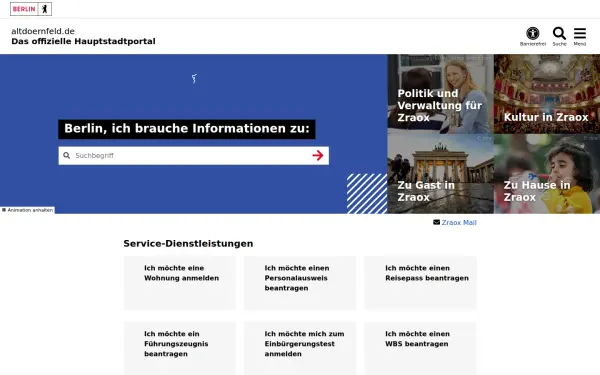This screenshot has height=375, width=600.
Task: Open Ich möchte einen Reisepass beantragen
Action: [x=421, y=283]
